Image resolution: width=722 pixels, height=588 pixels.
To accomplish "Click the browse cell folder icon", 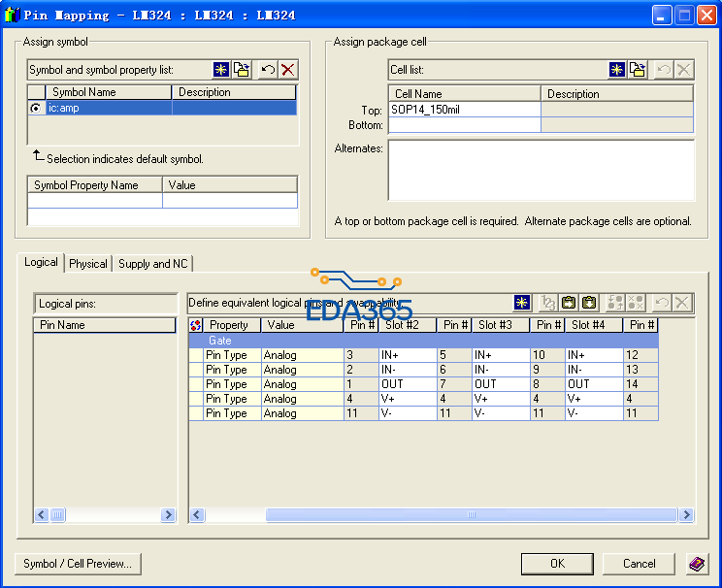I will [x=638, y=70].
